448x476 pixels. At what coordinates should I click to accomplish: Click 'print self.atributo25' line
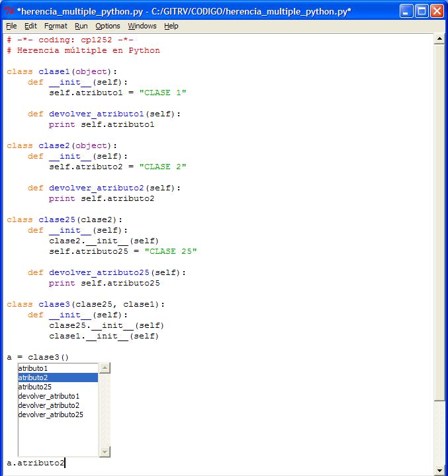[105, 283]
